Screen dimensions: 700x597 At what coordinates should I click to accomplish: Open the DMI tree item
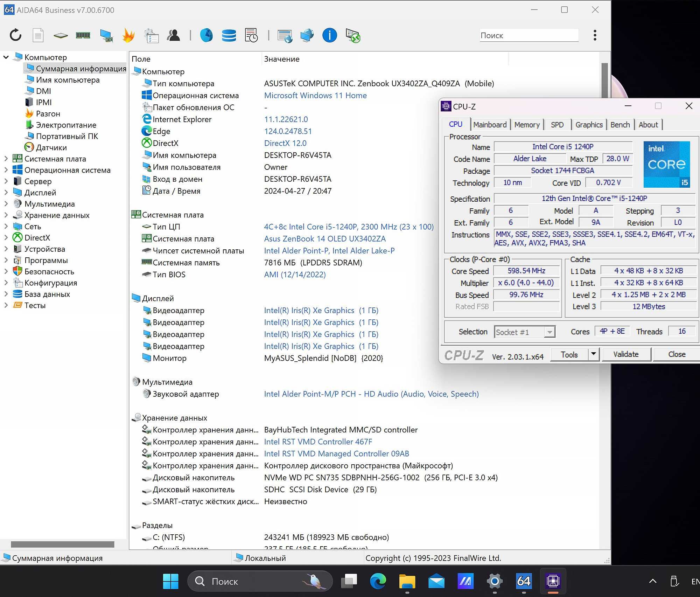click(x=43, y=91)
